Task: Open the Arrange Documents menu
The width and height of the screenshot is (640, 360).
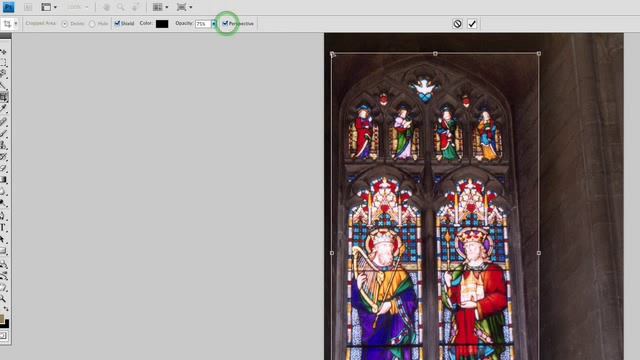Action: coord(160,7)
